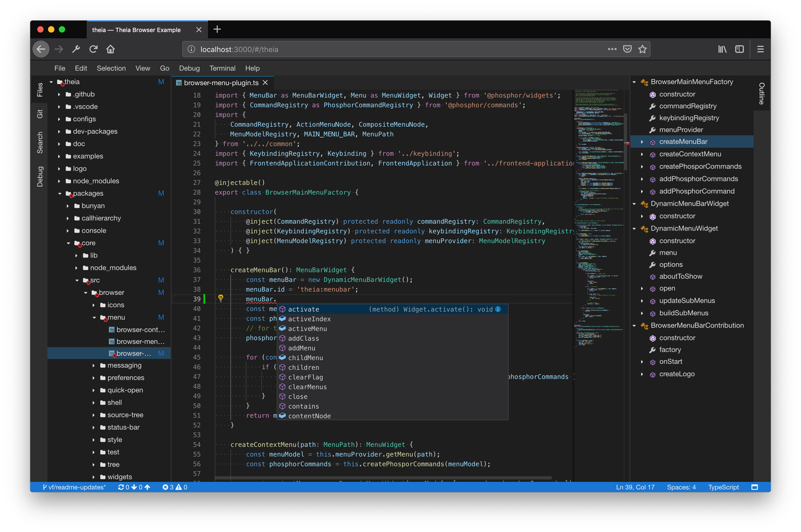
Task: Choose addMenu suggestion in autocomplete
Action: pos(392,348)
